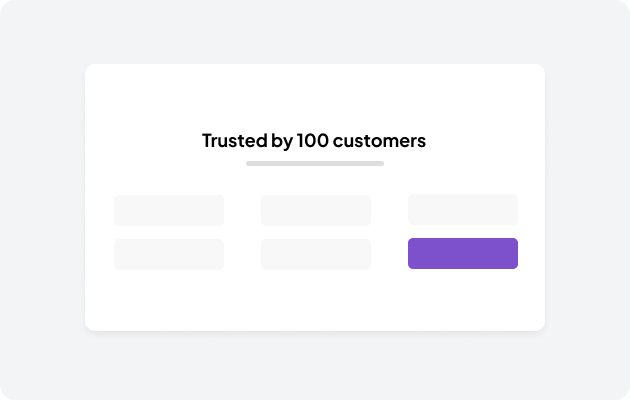Click the word "customers" in the heading
Viewport: 630px width, 400px height.
pyautogui.click(x=379, y=141)
